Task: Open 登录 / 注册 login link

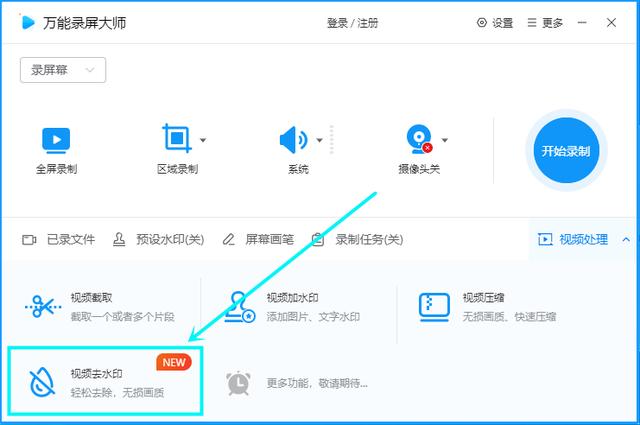Action: [352, 23]
